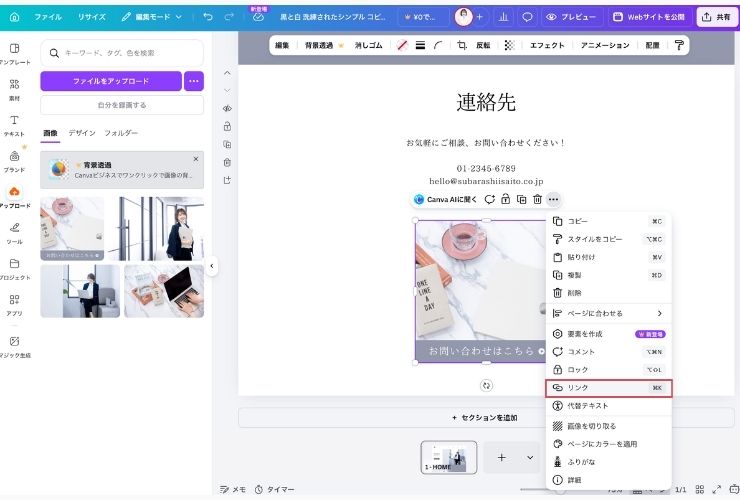
Task: Click the セクションを追加 button
Action: coord(484,417)
